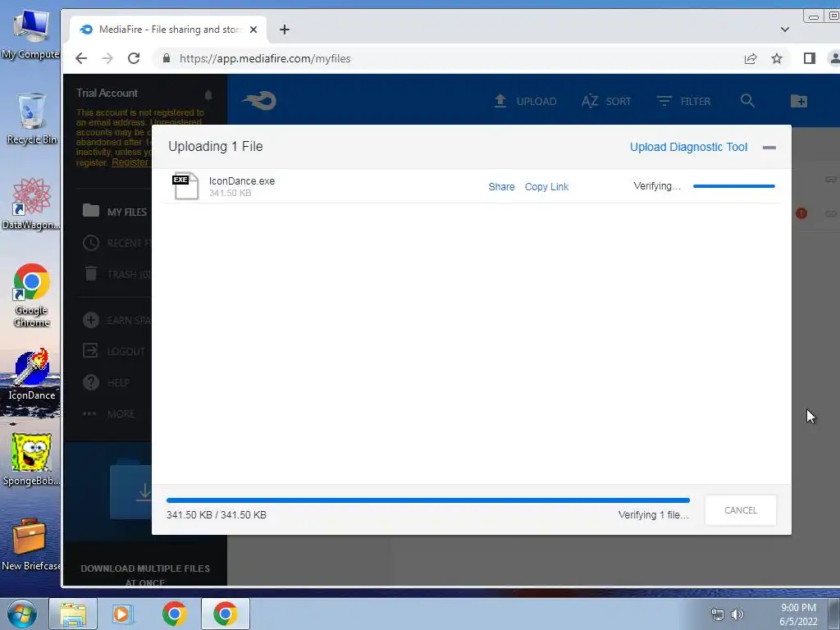Click Share for IconDance.exe
The image size is (840, 630).
[501, 186]
